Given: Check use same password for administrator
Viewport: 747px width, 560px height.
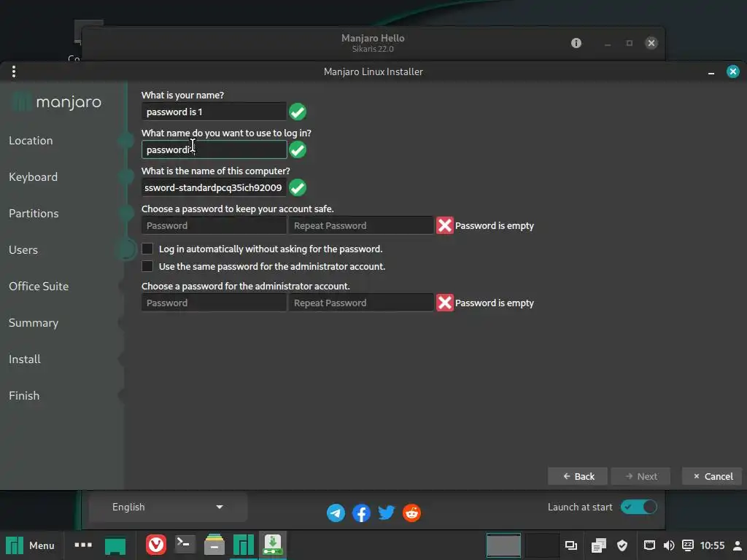Looking at the screenshot, I should tap(147, 266).
